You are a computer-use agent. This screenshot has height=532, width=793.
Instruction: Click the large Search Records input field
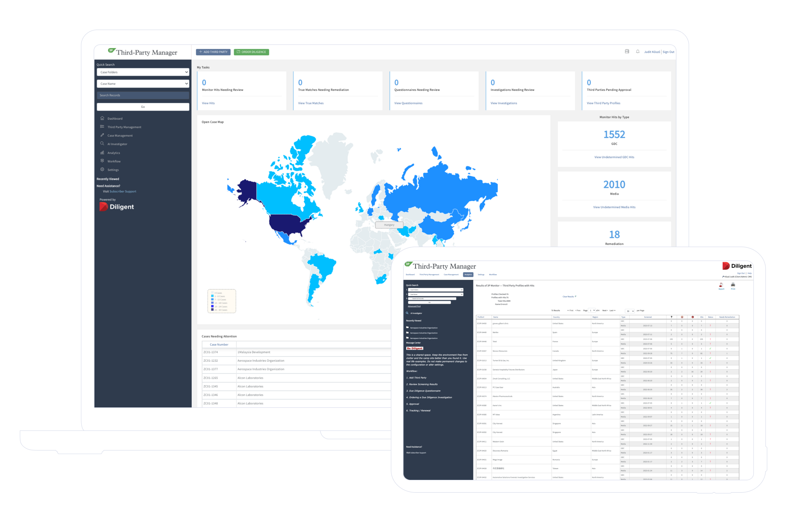click(143, 95)
